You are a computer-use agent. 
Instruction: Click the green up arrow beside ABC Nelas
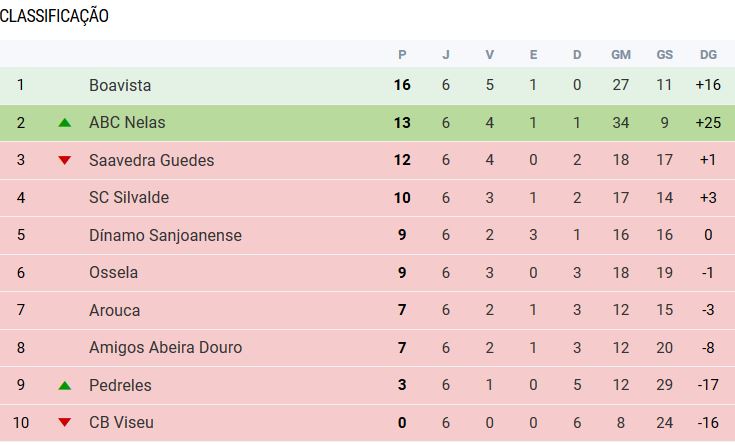[65, 123]
